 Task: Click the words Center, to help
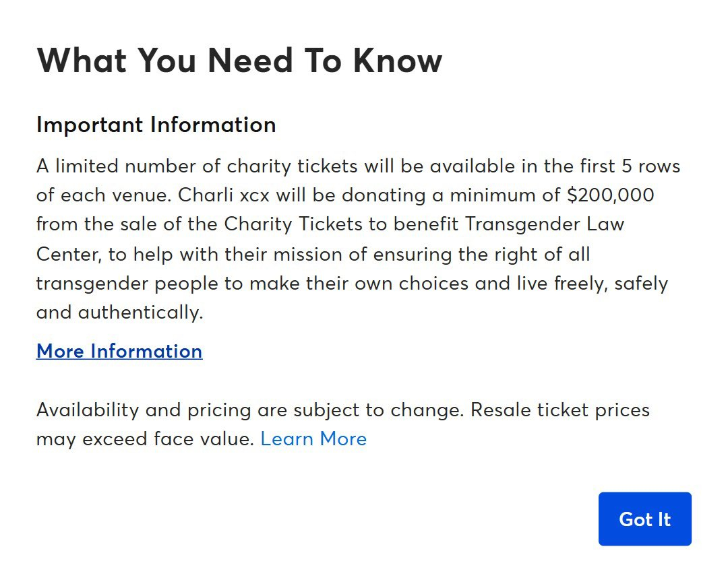click(105, 254)
